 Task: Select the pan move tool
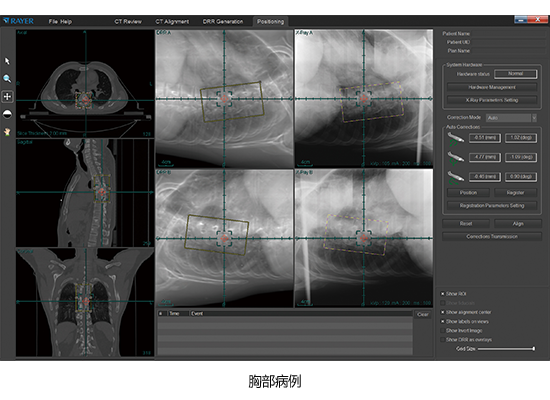click(x=7, y=96)
